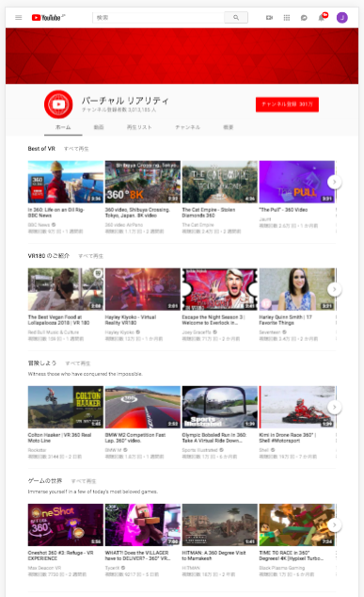Open Harley Quinn Smith video thumbnail

coord(296,289)
